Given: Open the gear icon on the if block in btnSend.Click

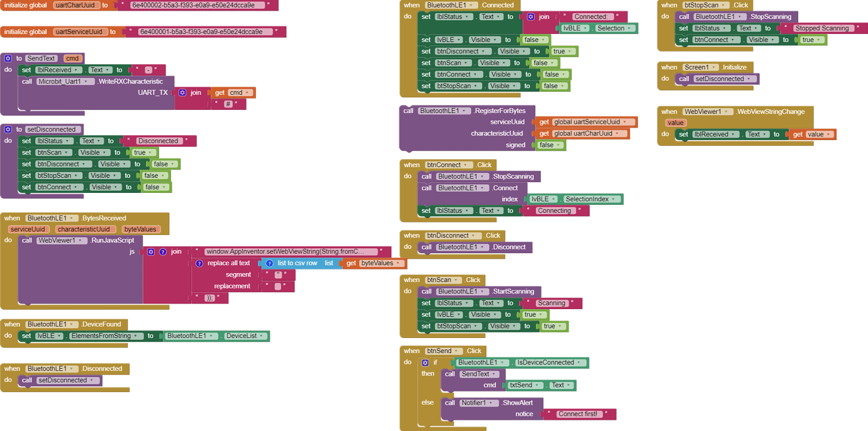Looking at the screenshot, I should (x=425, y=362).
